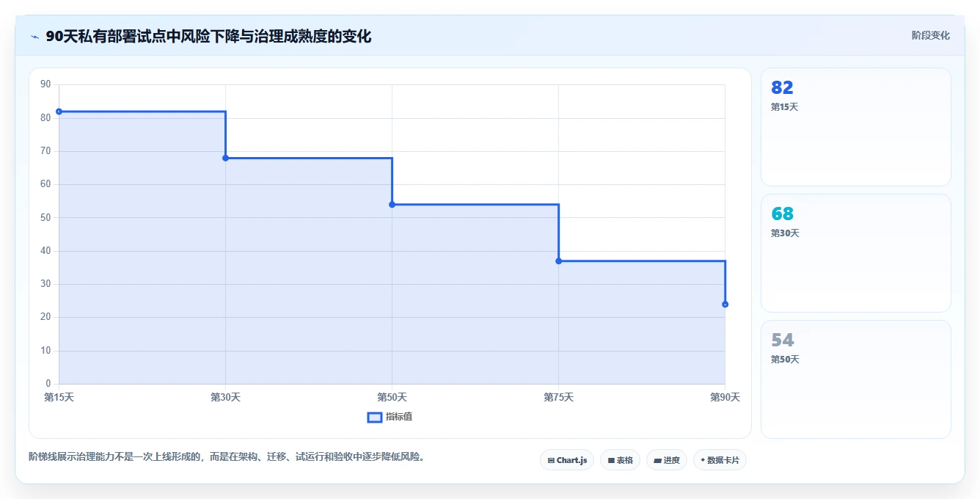Open the 54 第50天 data card
Viewport: 980px width, 499px height.
coord(856,379)
